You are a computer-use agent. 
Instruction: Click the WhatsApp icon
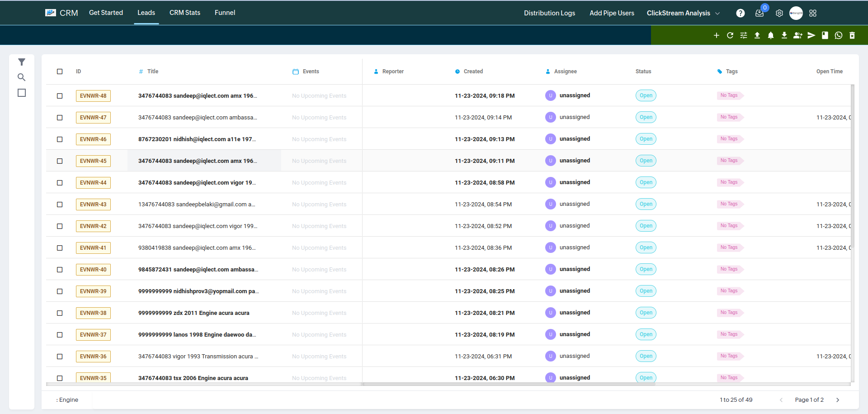[x=839, y=35]
